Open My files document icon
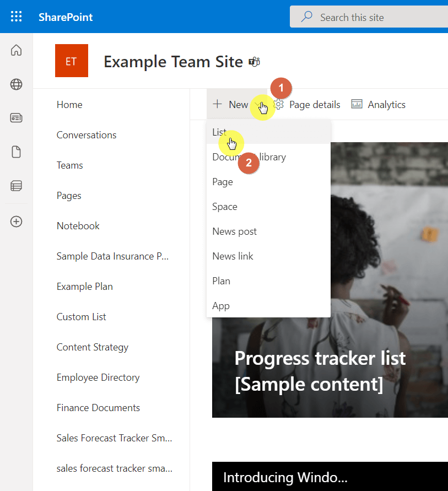 click(x=17, y=152)
